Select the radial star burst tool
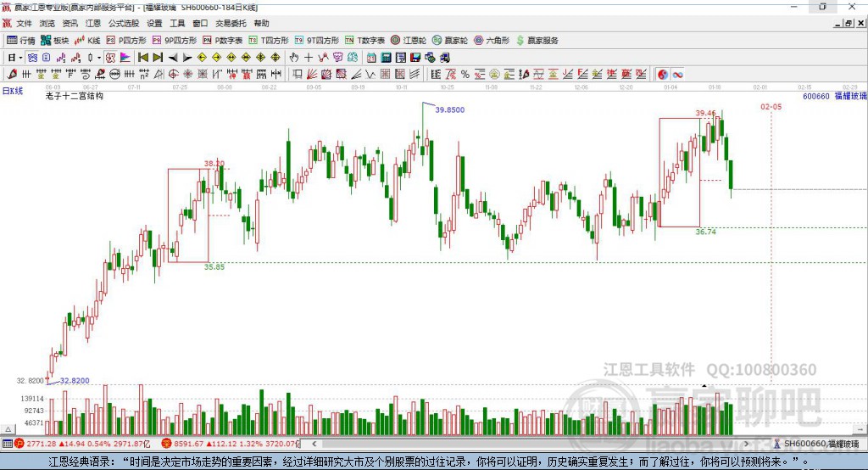The height and width of the screenshot is (470, 868). tap(187, 75)
